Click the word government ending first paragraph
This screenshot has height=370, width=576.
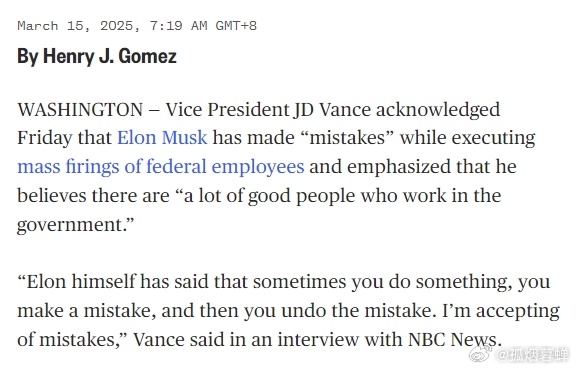pos(72,224)
